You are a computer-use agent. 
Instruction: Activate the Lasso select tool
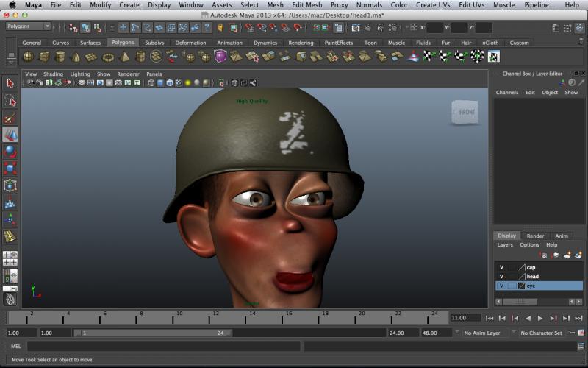click(x=10, y=100)
